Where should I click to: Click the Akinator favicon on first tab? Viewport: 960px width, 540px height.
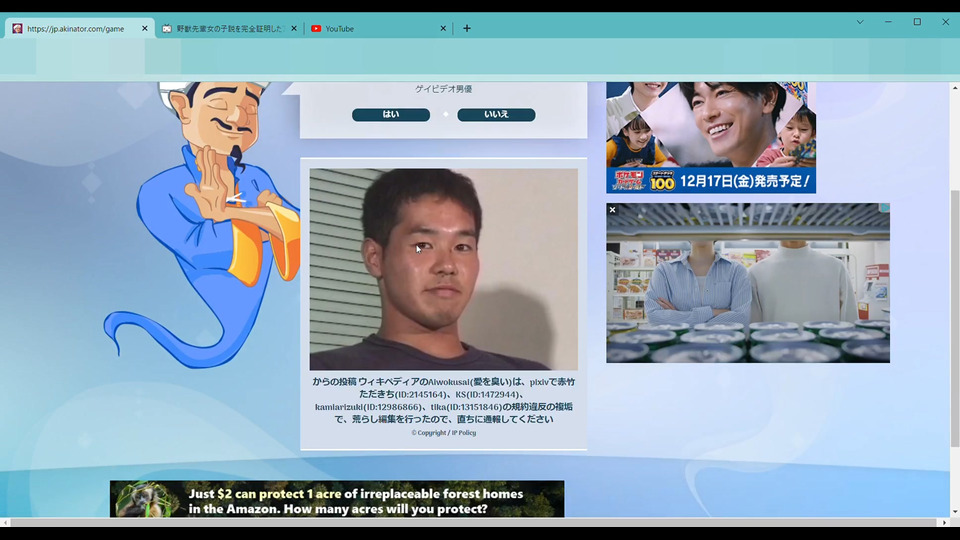point(17,29)
